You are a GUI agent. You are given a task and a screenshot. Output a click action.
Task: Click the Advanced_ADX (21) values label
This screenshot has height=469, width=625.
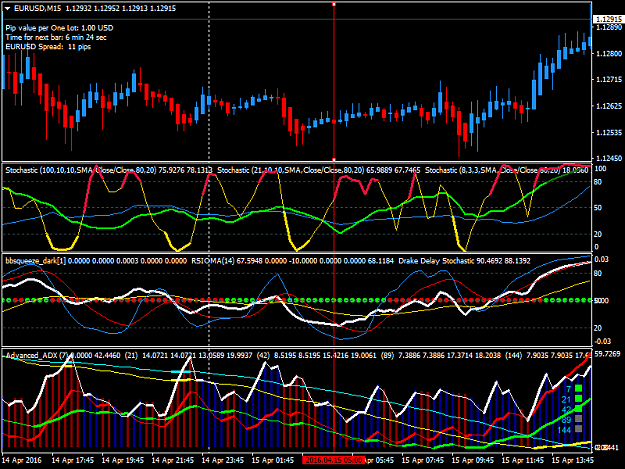click(189, 355)
